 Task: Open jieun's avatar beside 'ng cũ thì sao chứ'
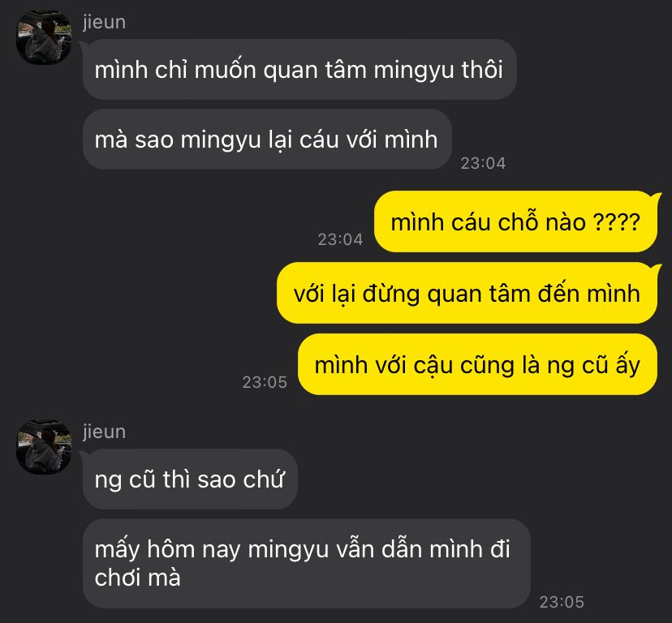point(43,447)
